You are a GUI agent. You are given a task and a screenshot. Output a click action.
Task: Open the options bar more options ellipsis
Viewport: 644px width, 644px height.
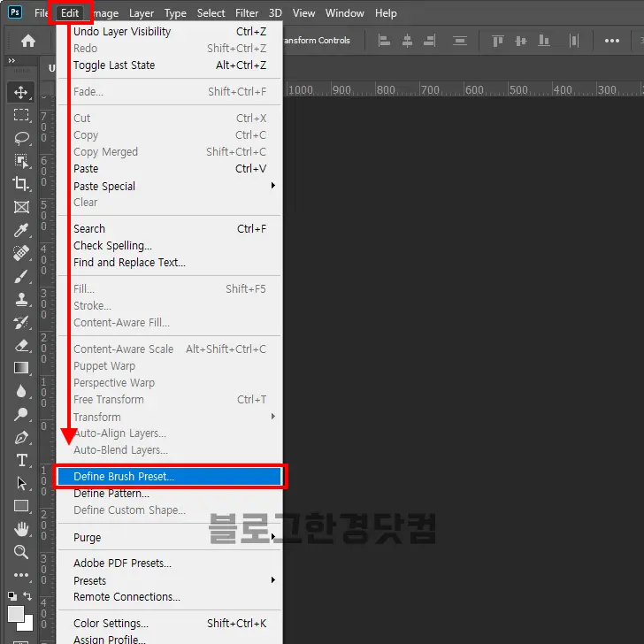click(x=612, y=41)
